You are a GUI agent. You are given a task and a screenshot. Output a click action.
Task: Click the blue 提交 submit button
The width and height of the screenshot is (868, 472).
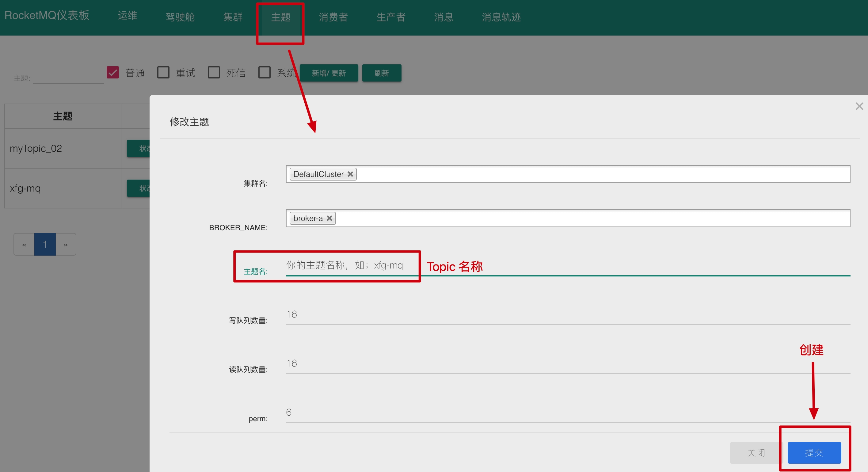[x=814, y=452]
